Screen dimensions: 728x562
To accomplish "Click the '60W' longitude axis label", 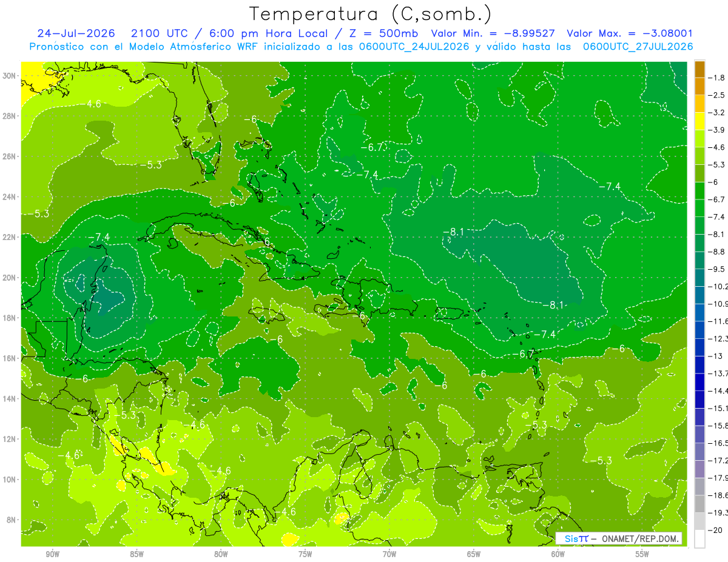I will pyautogui.click(x=558, y=554).
